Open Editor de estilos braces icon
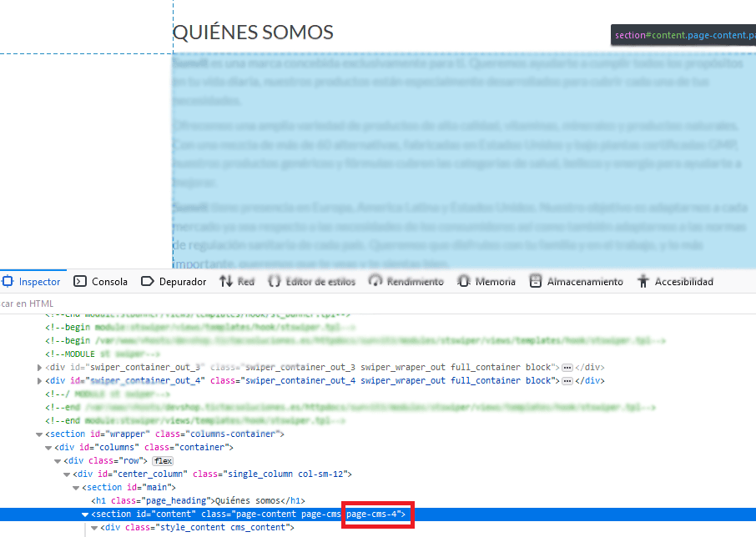This screenshot has height=537, width=756. [275, 281]
